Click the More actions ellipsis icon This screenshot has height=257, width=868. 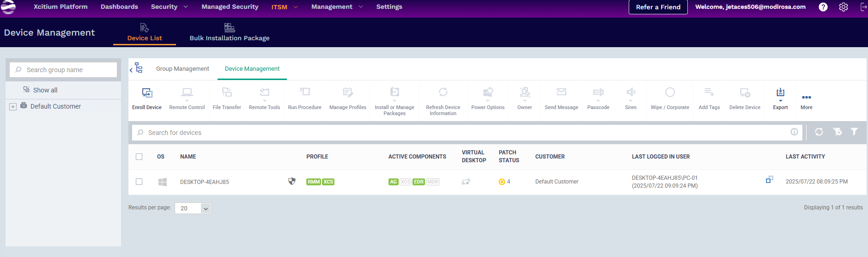(806, 98)
